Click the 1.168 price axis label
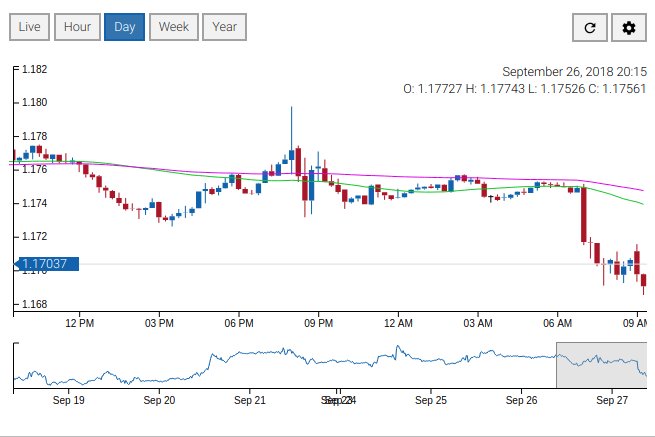The width and height of the screenshot is (655, 437). [34, 304]
